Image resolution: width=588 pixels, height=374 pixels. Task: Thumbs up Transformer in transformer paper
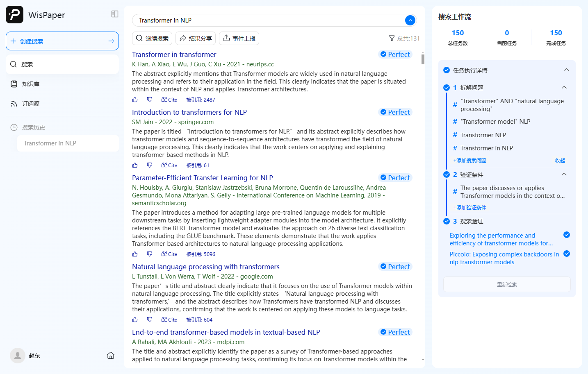point(135,100)
